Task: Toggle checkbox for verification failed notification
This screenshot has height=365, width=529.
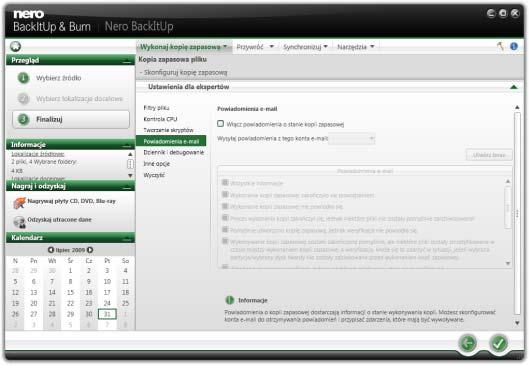Action: [x=225, y=230]
